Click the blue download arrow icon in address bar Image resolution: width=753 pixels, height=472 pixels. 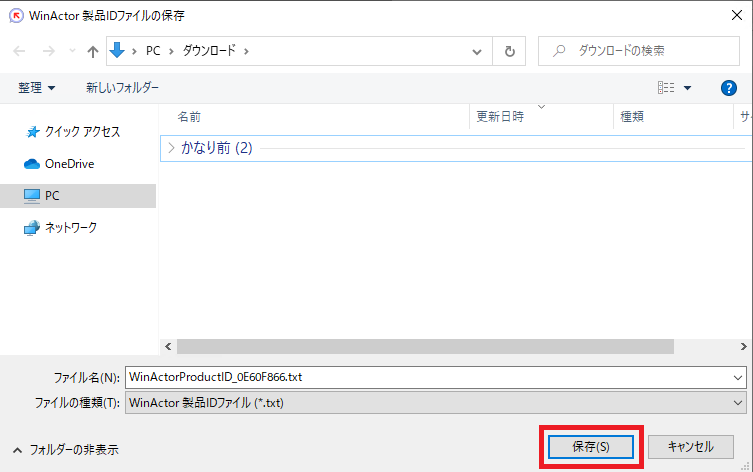coord(117,50)
